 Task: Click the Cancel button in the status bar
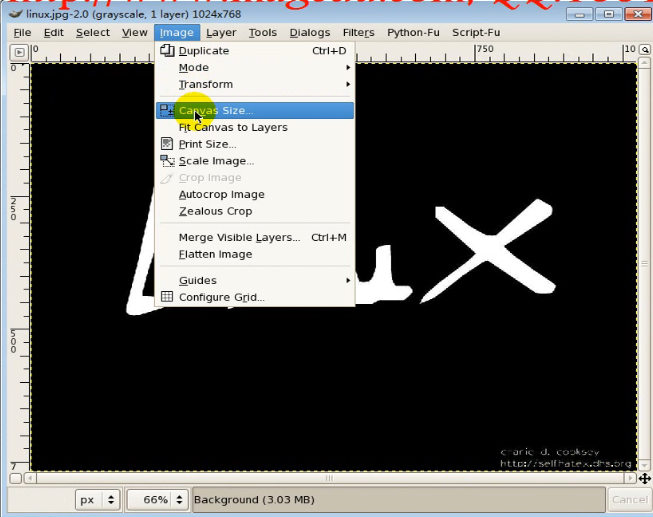(x=629, y=500)
